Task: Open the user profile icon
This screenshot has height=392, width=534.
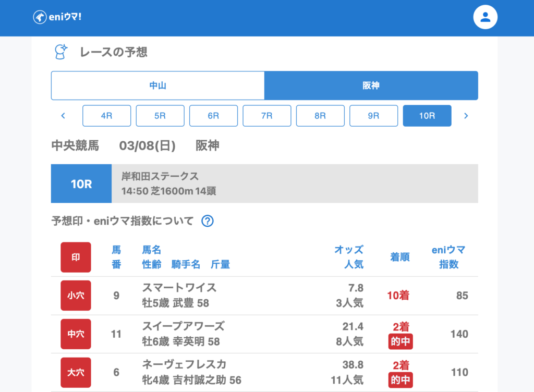Action: point(485,17)
